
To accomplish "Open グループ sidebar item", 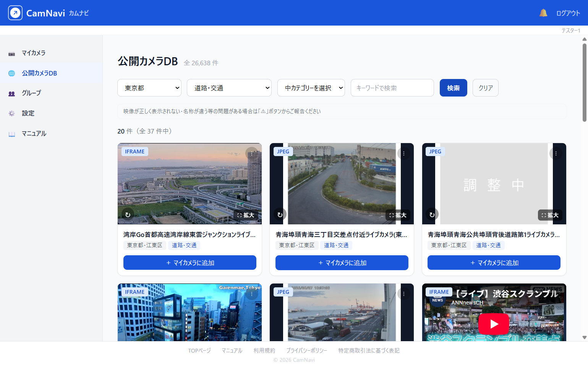I will point(51,93).
